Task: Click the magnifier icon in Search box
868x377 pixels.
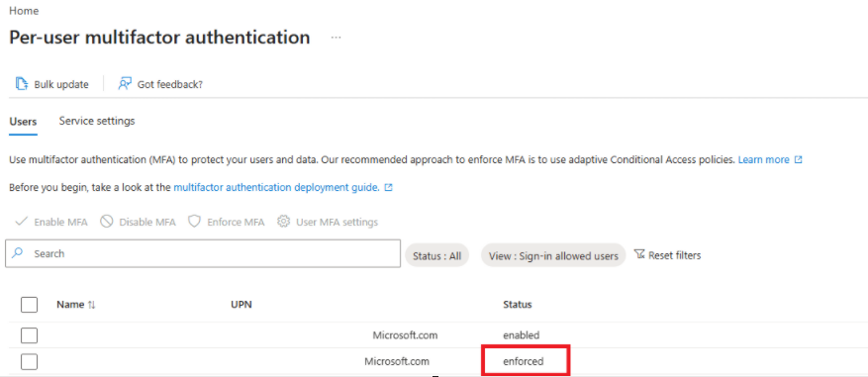Action: pyautogui.click(x=18, y=253)
